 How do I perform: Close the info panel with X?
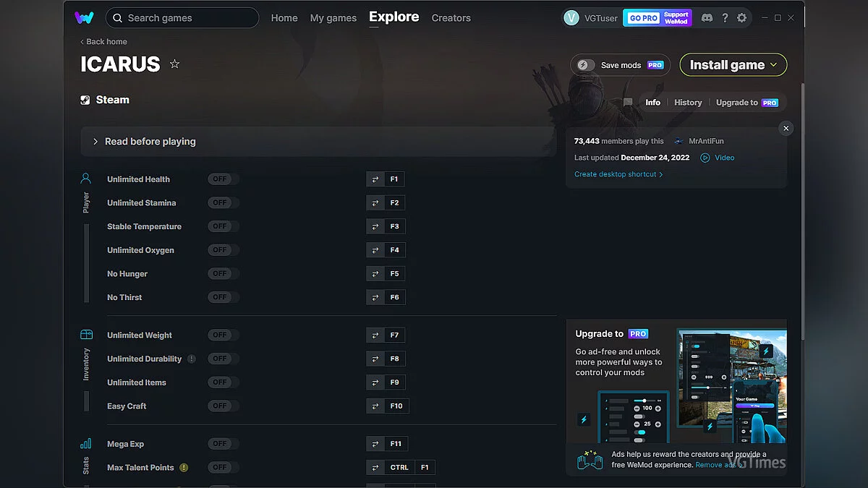(x=786, y=129)
